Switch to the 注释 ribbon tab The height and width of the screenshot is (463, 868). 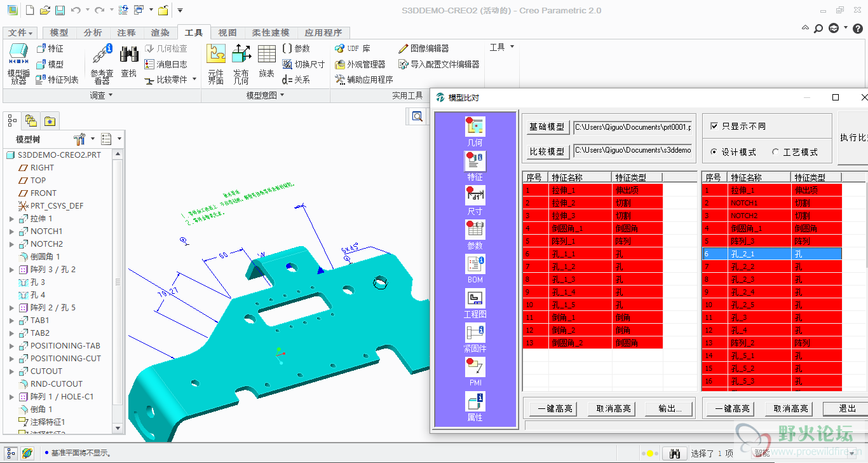tap(126, 32)
